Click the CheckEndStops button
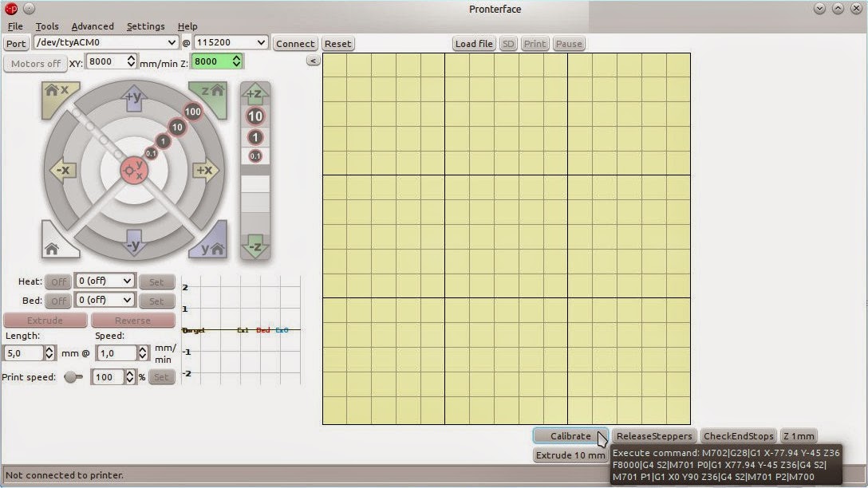Viewport: 868px width, 488px height. [739, 436]
